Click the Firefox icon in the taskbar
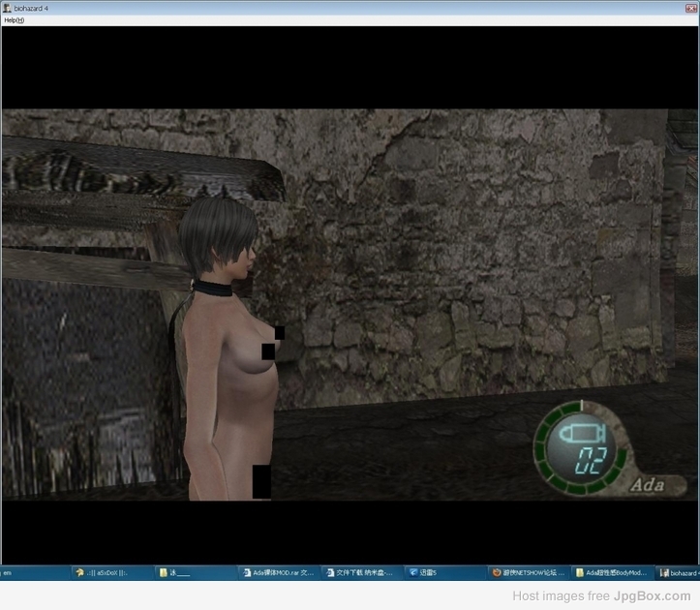 point(497,572)
